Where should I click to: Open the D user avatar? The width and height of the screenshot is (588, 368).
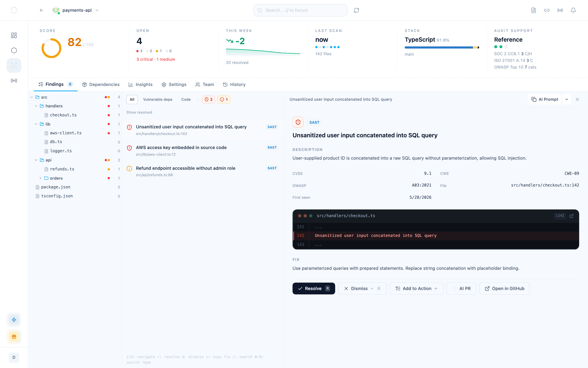tap(14, 357)
